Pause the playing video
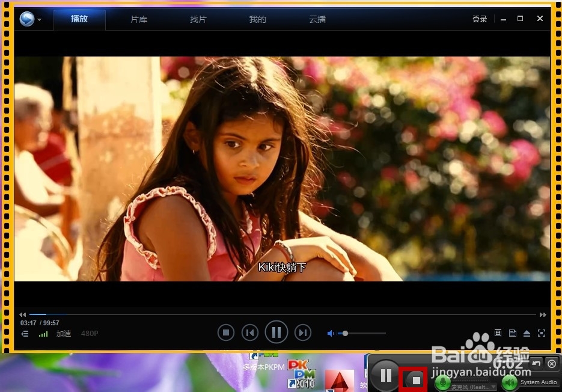The width and height of the screenshot is (562, 392). (276, 332)
